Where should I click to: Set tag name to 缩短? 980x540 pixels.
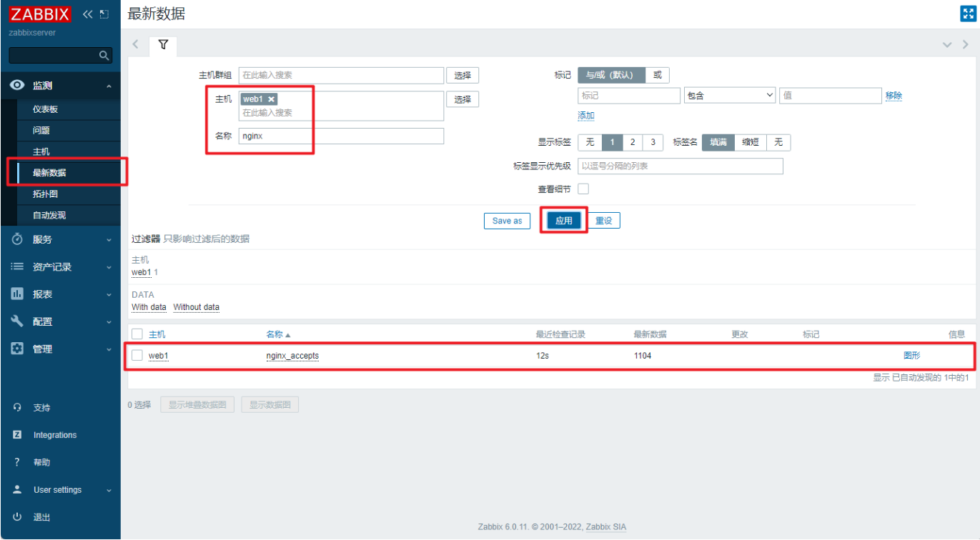coord(750,142)
